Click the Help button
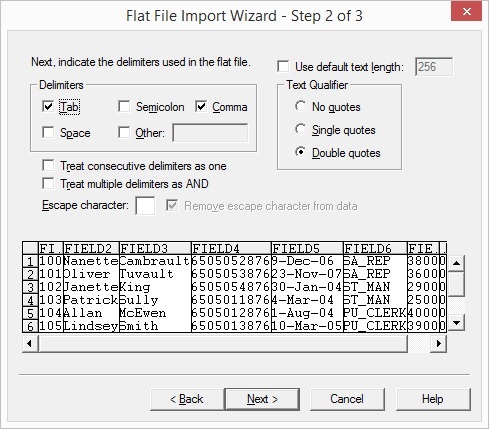Image resolution: width=489 pixels, height=429 pixels. tap(433, 399)
